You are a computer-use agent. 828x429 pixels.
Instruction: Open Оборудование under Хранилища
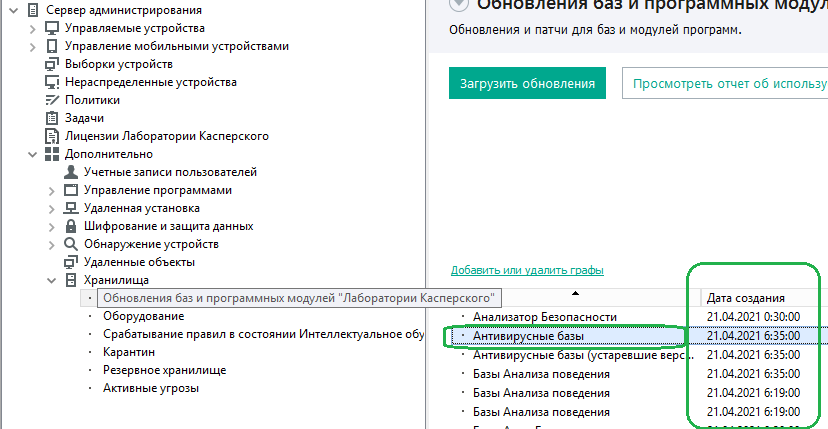144,316
